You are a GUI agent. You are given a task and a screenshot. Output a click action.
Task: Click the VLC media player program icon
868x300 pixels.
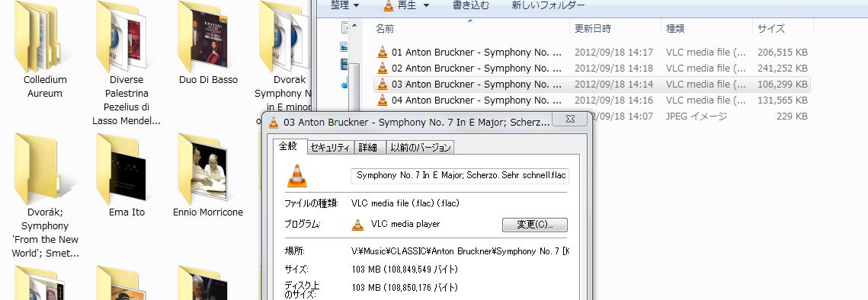click(x=358, y=225)
